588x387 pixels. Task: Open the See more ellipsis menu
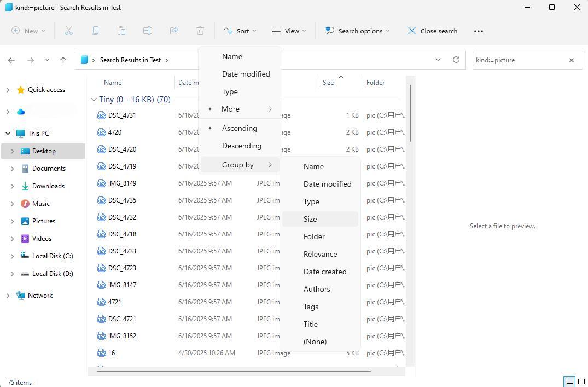click(479, 31)
